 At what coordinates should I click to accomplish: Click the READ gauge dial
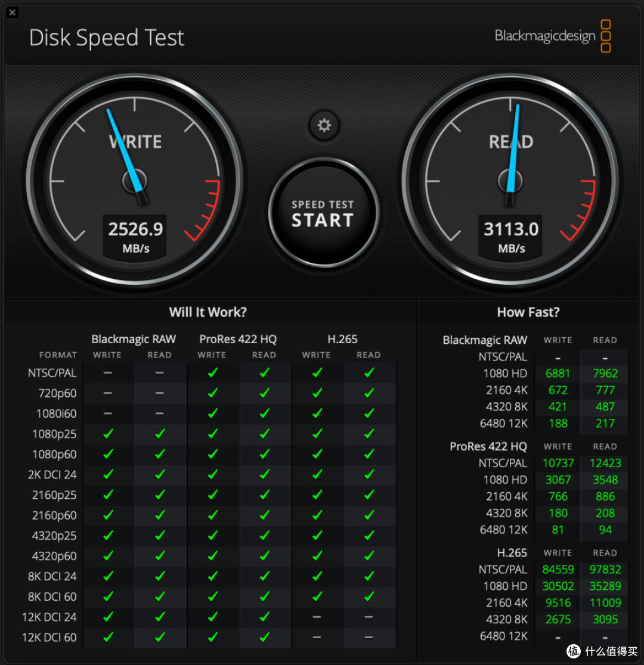click(510, 182)
